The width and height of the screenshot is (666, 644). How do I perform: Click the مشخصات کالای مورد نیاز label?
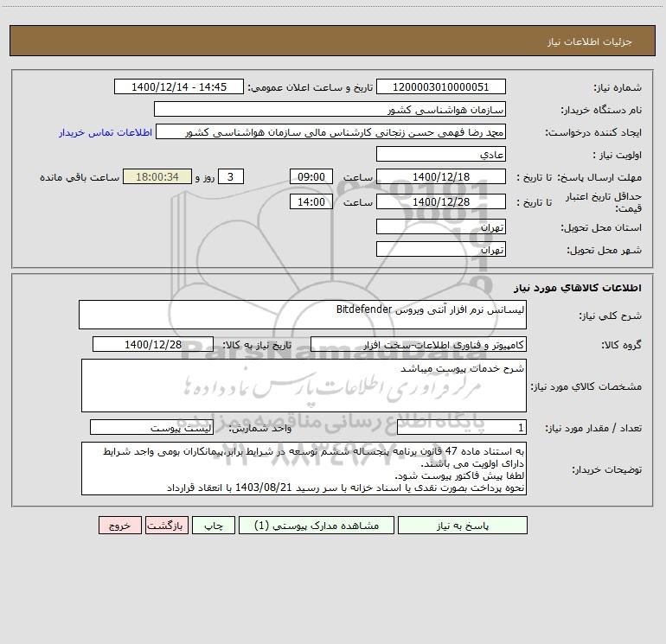586,386
